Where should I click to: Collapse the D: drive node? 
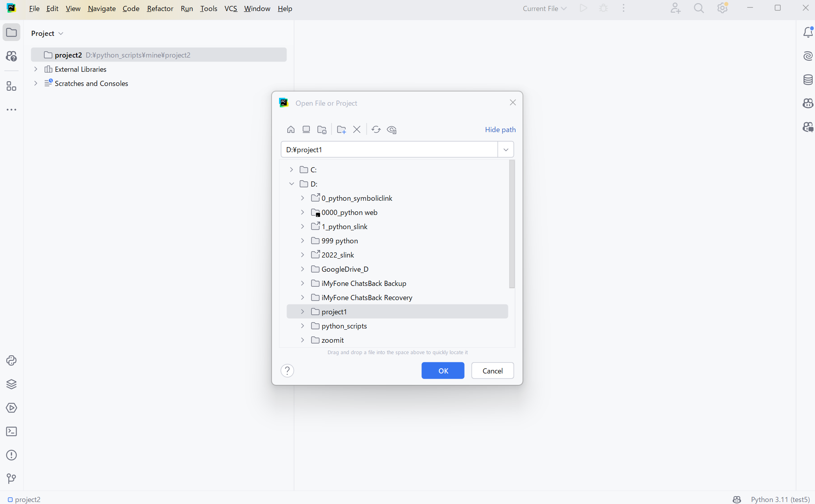click(x=292, y=184)
